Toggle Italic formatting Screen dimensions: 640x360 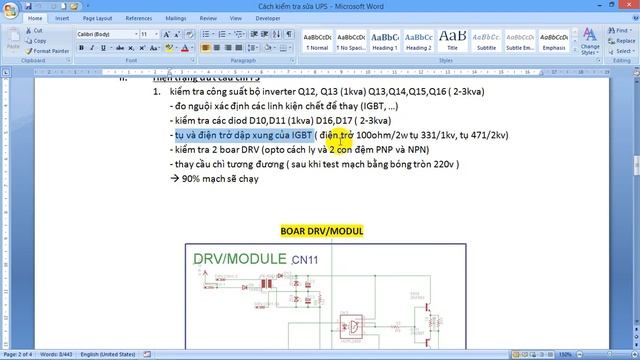(92, 48)
